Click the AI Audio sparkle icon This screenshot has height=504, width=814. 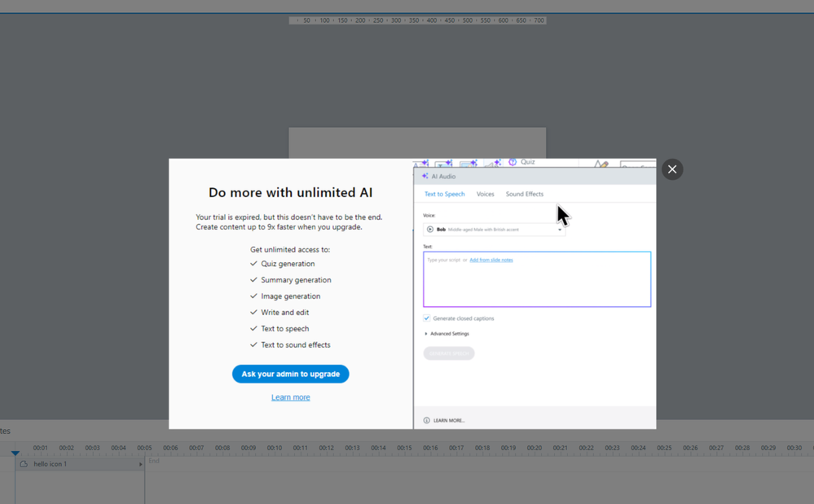pyautogui.click(x=425, y=177)
